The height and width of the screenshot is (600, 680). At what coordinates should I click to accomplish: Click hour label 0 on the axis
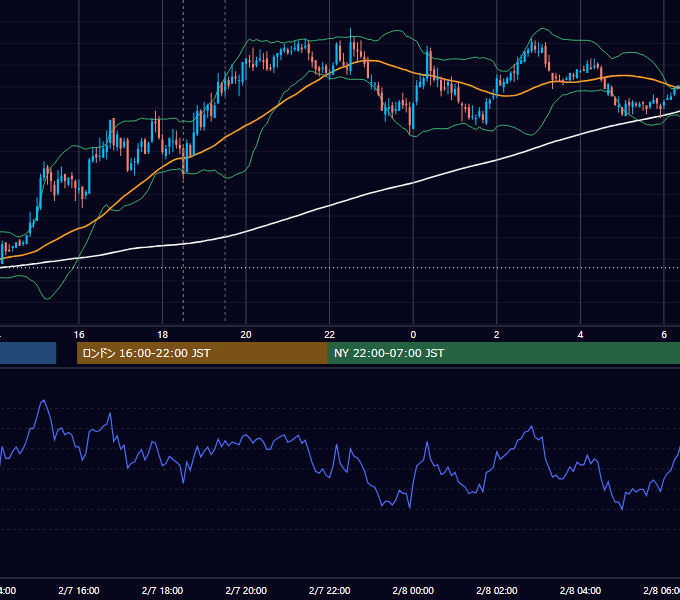coord(413,335)
